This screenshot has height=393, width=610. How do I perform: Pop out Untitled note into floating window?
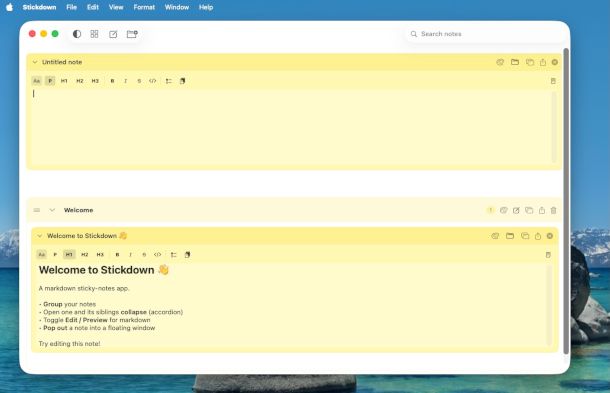pyautogui.click(x=529, y=62)
